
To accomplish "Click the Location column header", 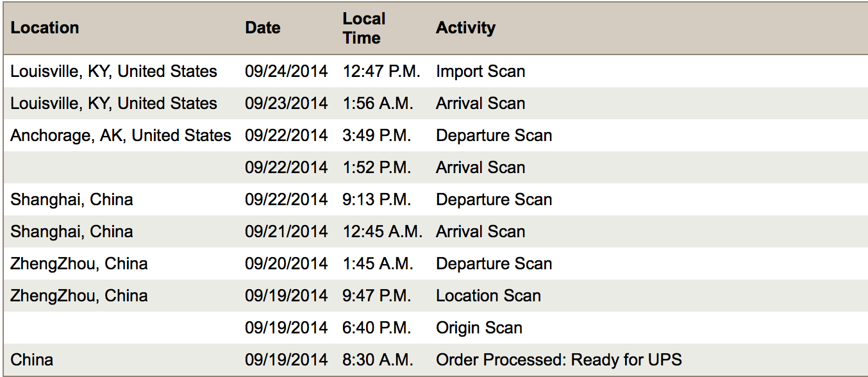I will coord(45,28).
